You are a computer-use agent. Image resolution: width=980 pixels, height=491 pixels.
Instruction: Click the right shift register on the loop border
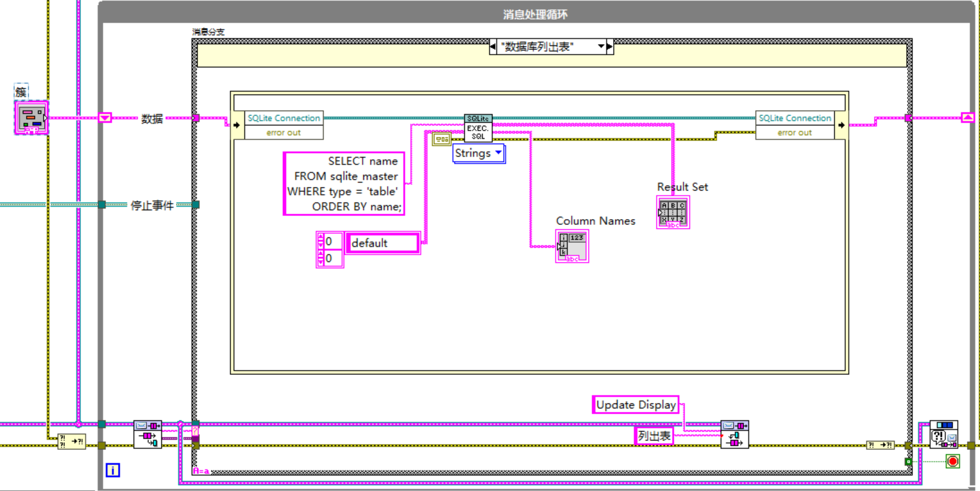click(x=967, y=118)
